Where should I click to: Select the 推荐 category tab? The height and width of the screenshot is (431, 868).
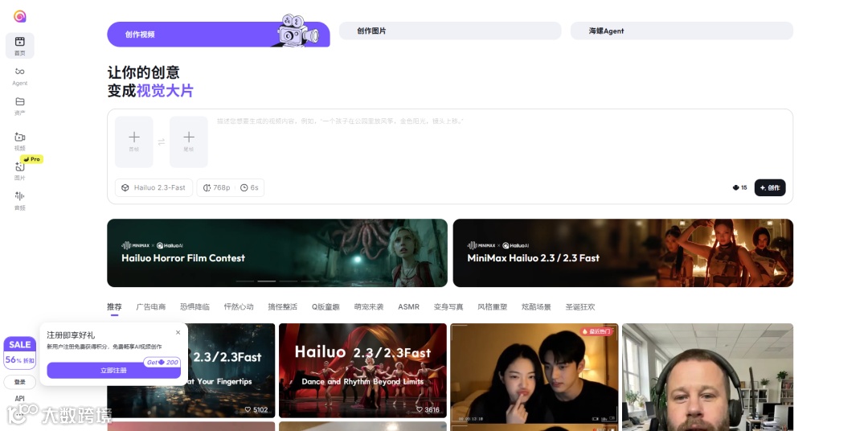tap(115, 307)
